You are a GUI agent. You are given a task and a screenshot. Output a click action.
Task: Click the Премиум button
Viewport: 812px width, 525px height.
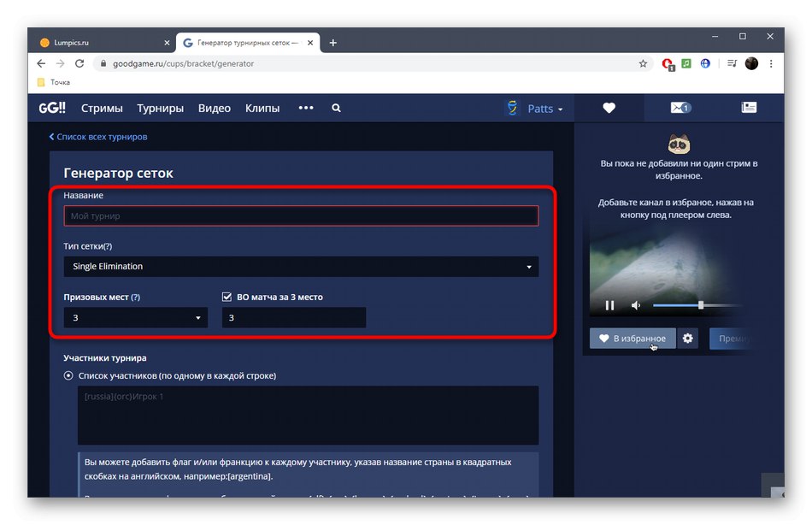pyautogui.click(x=733, y=339)
